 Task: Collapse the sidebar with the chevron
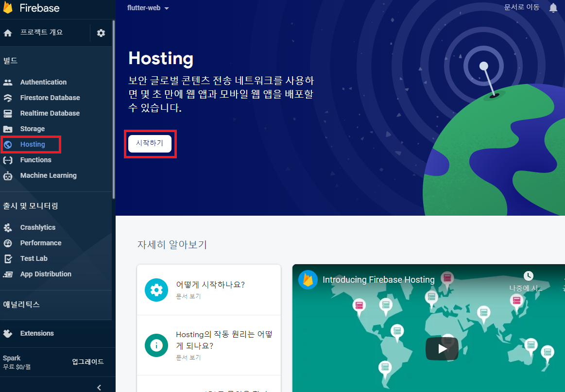tap(99, 387)
